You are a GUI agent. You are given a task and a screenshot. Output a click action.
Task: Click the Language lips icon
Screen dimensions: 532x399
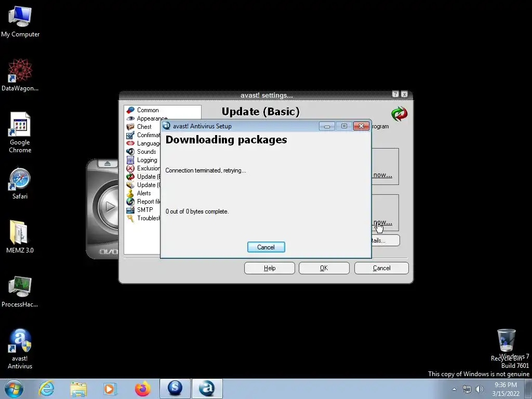point(130,143)
